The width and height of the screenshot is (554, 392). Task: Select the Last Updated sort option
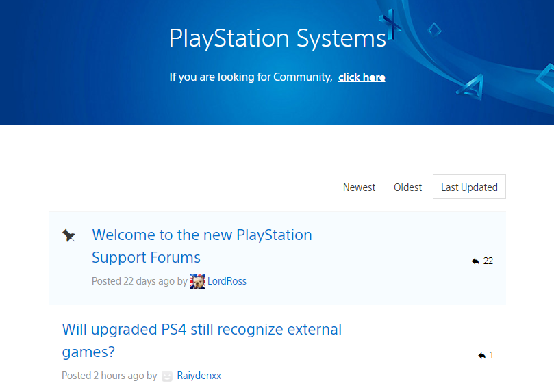(x=469, y=187)
